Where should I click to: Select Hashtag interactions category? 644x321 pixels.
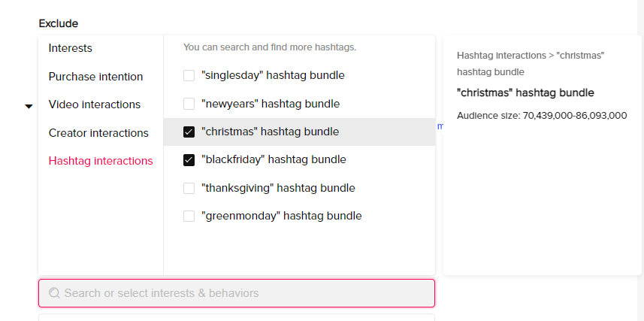101,161
